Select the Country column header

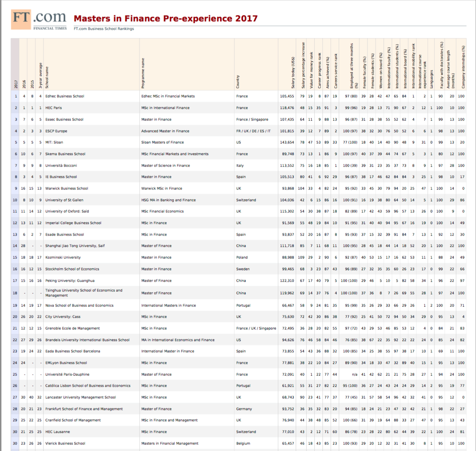coord(238,81)
